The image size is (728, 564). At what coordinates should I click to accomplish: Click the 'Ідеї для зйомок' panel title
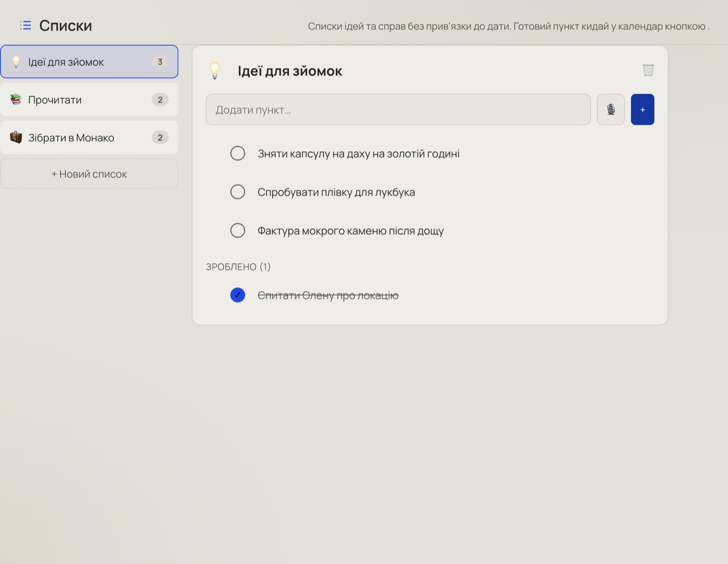coord(290,71)
